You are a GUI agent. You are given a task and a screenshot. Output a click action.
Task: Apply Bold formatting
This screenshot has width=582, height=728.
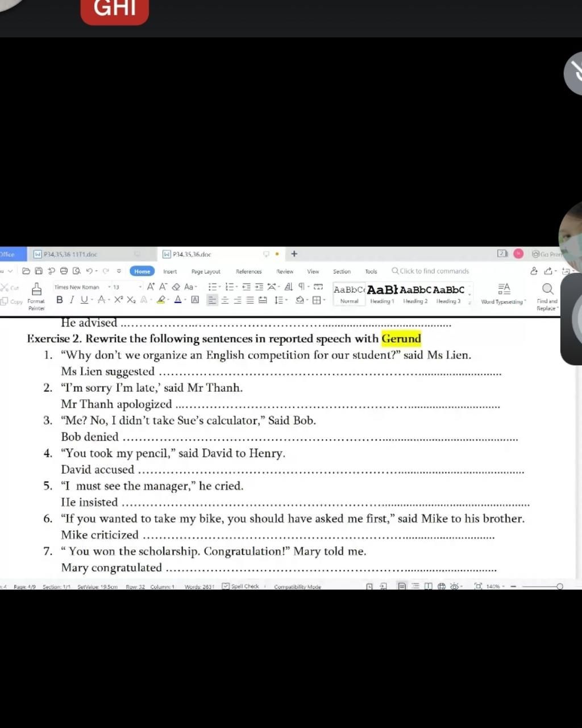coord(60,300)
